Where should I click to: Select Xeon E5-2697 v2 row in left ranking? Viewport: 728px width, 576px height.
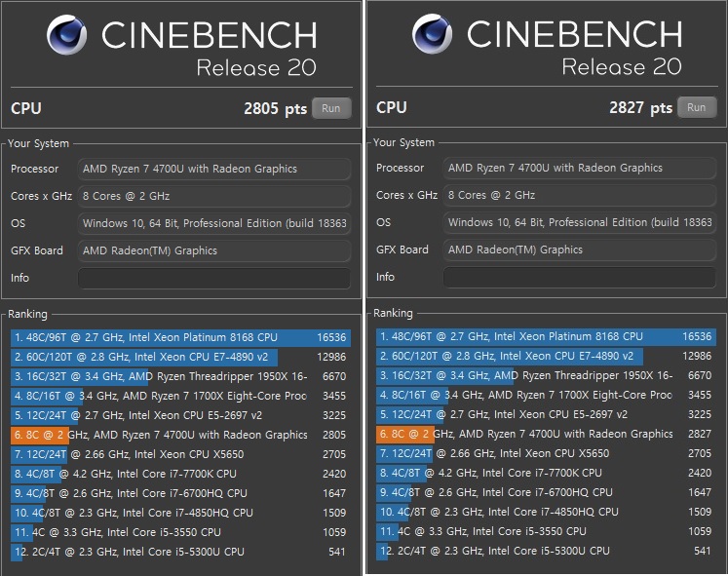click(180, 415)
